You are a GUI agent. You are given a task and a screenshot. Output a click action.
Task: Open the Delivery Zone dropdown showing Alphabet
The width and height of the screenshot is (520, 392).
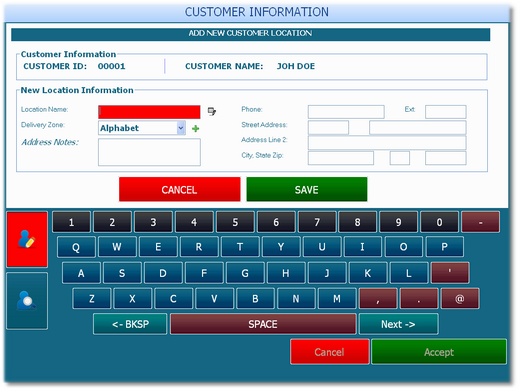click(x=142, y=128)
